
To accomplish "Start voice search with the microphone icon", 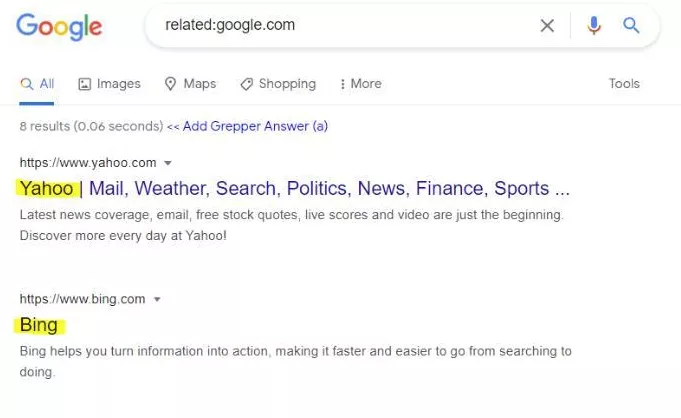I will tap(594, 26).
